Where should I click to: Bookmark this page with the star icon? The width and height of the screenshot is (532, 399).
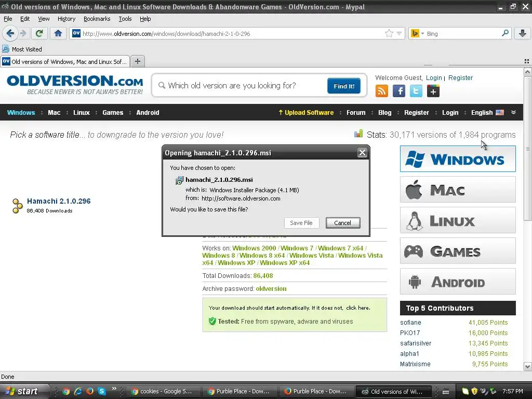click(389, 33)
